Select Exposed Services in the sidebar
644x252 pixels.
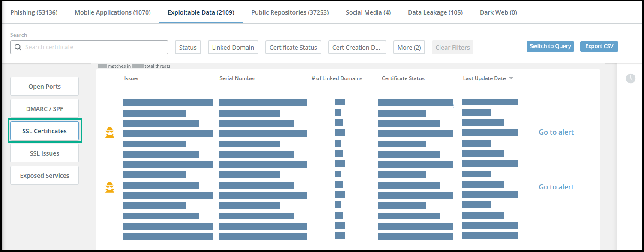(x=45, y=176)
